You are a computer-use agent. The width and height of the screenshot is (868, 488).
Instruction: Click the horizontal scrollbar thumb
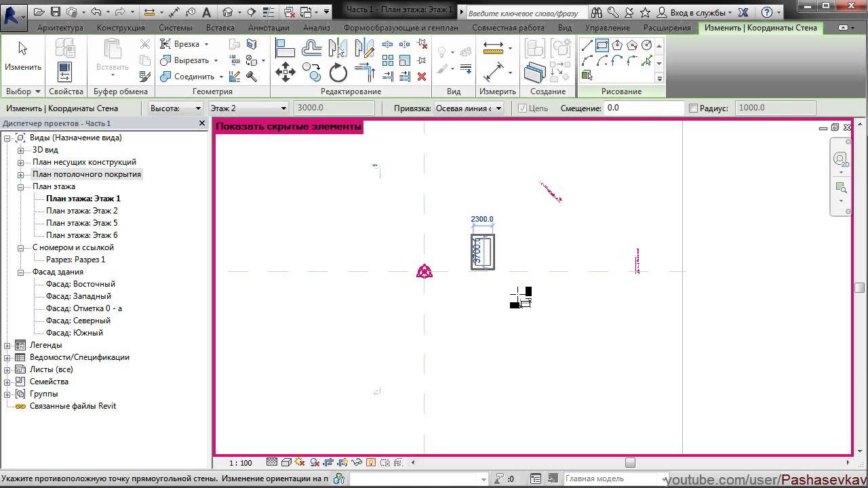(630, 463)
